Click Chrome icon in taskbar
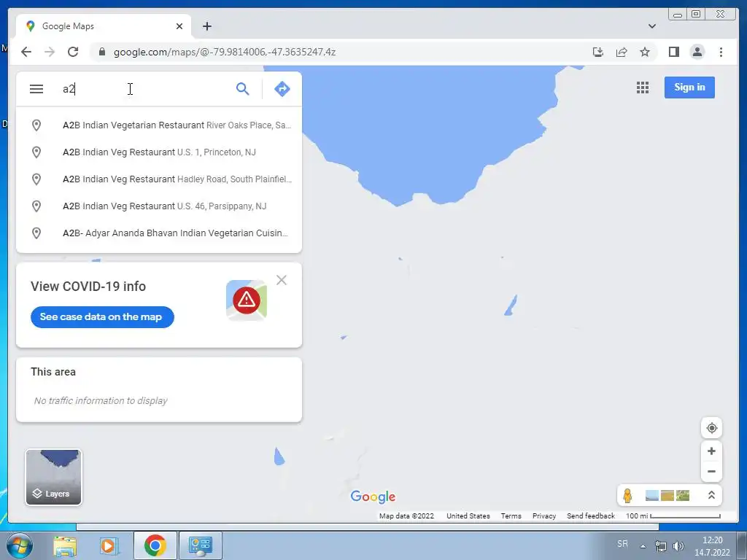The image size is (747, 560). (x=155, y=545)
